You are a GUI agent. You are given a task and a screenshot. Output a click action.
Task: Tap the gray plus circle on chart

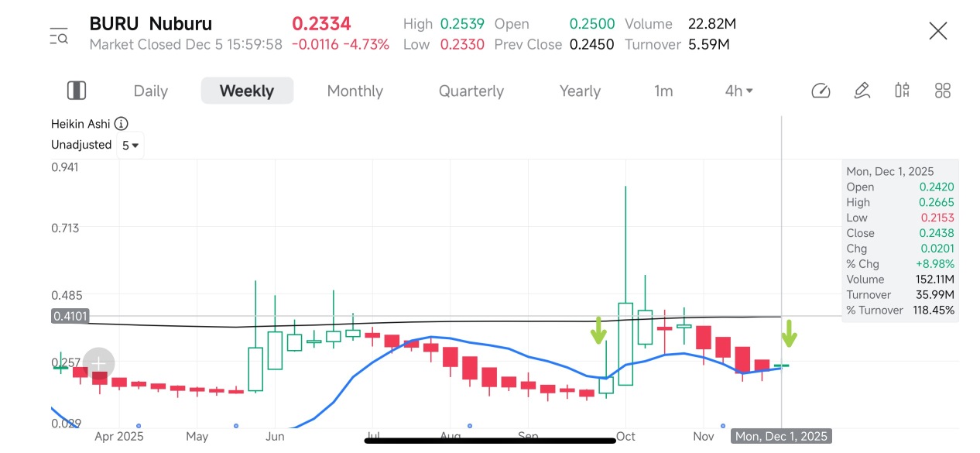(99, 363)
